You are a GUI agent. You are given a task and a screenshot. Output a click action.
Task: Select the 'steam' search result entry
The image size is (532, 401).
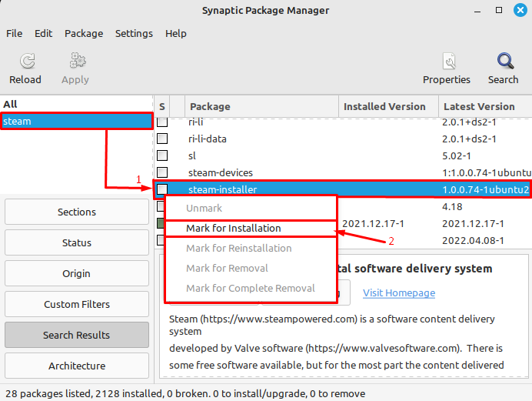(77, 121)
